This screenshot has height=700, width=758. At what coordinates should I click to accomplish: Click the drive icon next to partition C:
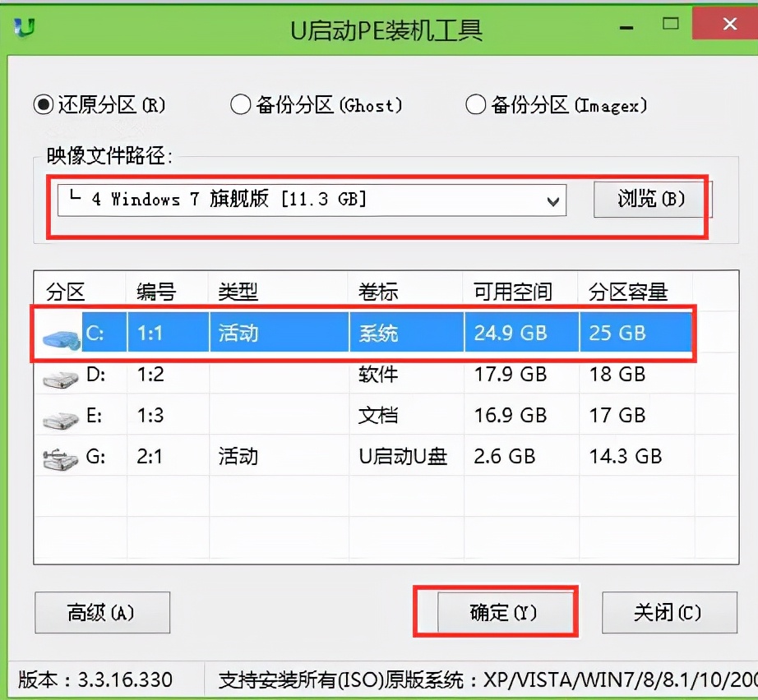tap(59, 333)
